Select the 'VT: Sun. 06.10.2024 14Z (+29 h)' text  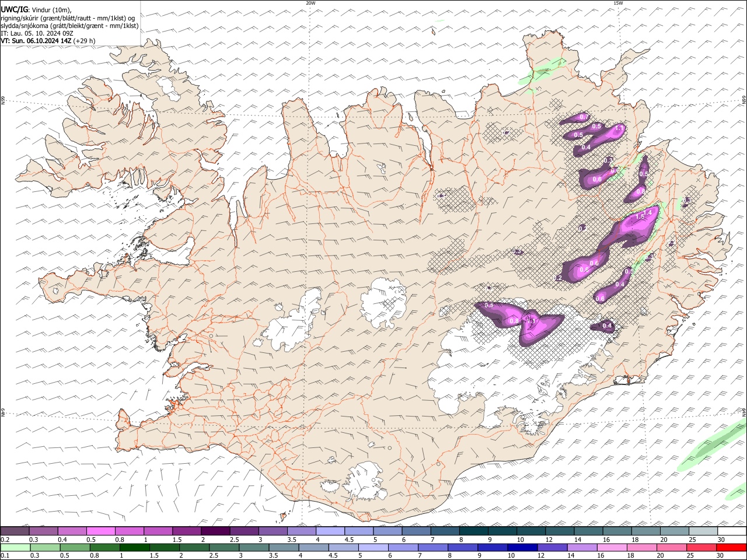48,41
